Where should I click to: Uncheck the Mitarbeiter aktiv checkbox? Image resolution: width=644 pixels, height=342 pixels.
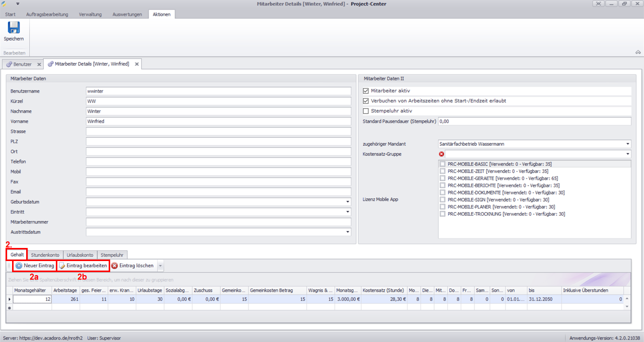pyautogui.click(x=366, y=91)
